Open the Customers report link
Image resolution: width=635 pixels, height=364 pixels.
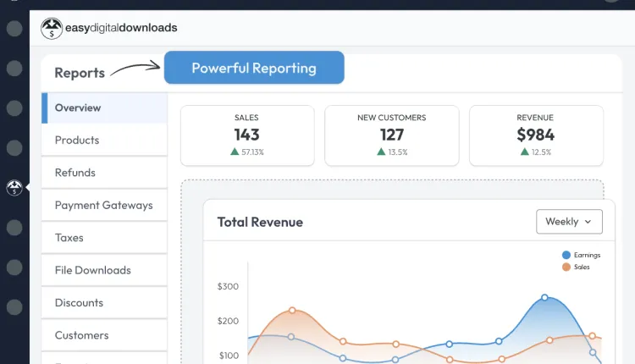(104, 335)
